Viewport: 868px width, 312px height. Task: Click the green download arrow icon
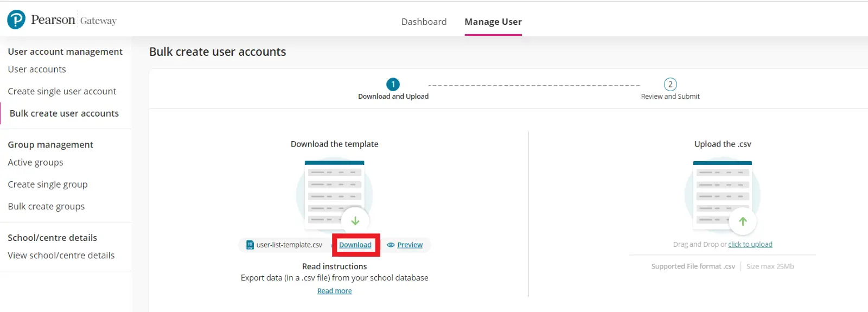[x=355, y=221]
